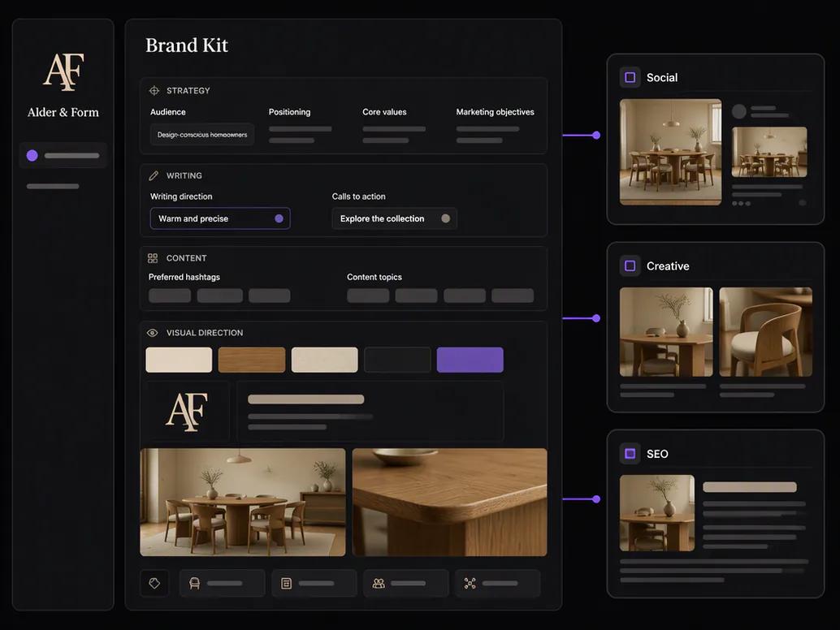Select the wood brown color swatch

252,360
